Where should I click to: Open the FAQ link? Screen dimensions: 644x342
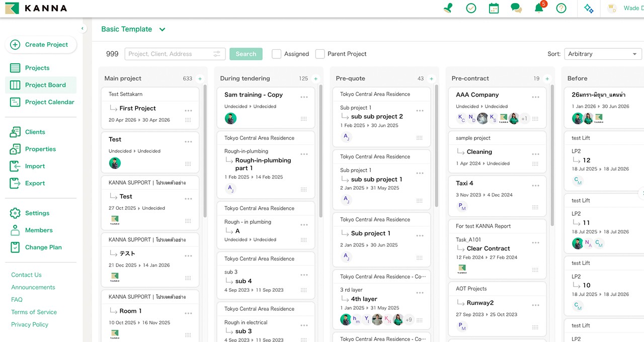pos(17,300)
